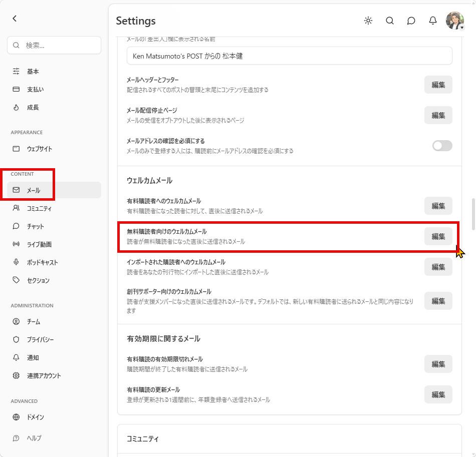The image size is (476, 457).
Task: Toggle メールアドレスの確認を必須にする switch
Action: coord(442,146)
